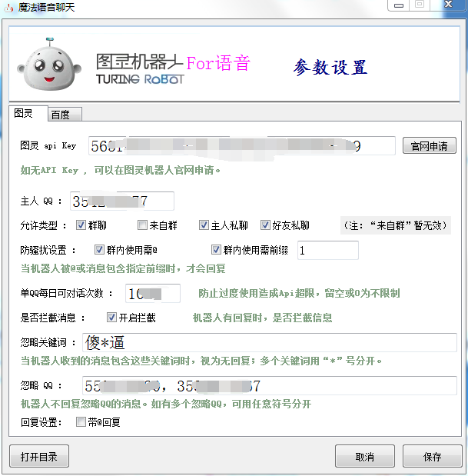Viewport: 468px width, 476px height.
Task: Click the 允许类型 label
Action: click(x=43, y=225)
